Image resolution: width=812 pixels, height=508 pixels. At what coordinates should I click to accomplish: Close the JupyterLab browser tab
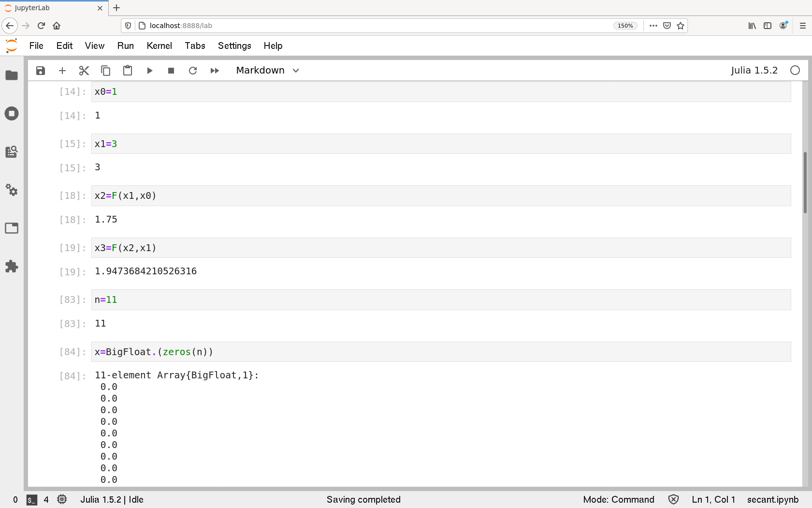100,8
